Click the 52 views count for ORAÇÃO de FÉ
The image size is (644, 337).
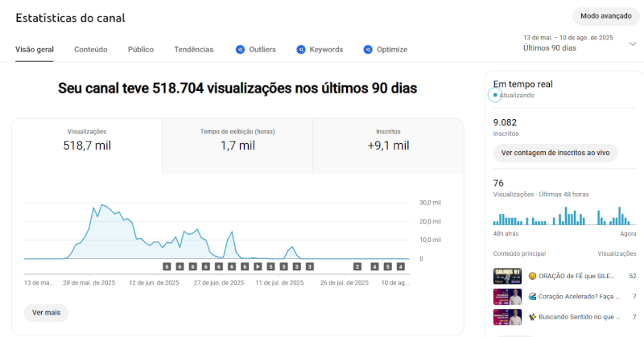pos(633,276)
